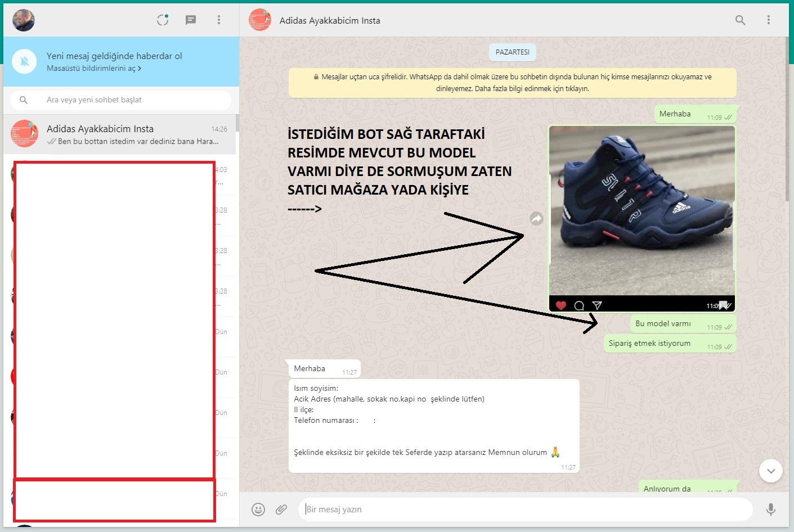Click the PAZARTESI date label
Image resolution: width=794 pixels, height=532 pixels.
coord(513,52)
